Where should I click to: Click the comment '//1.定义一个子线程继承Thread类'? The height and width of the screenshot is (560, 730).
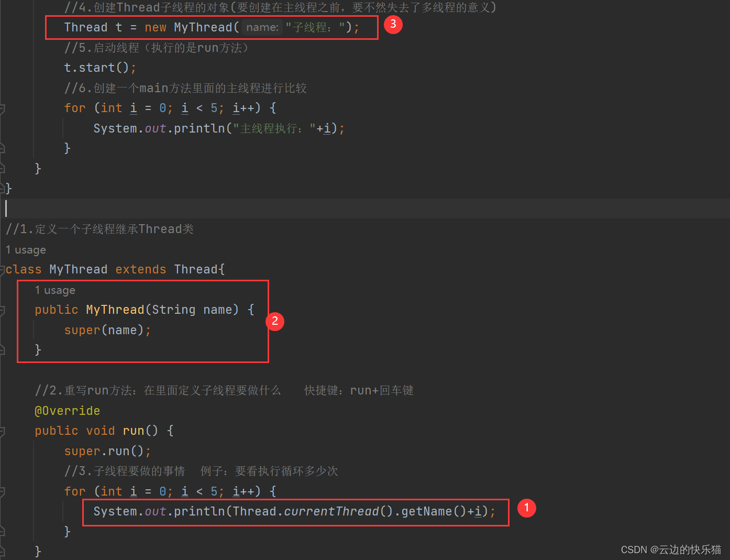click(99, 229)
